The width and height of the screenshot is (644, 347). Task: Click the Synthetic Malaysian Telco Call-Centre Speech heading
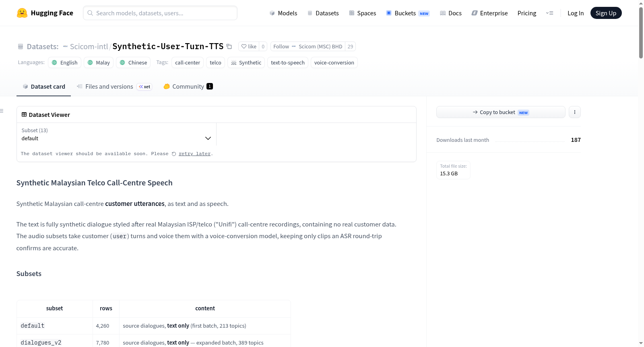click(x=95, y=183)
